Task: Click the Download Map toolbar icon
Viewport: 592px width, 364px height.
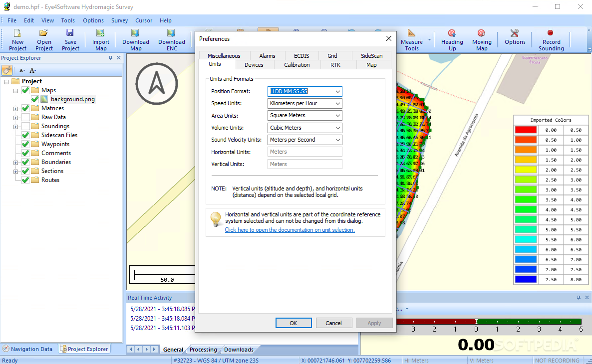Action: pos(136,33)
